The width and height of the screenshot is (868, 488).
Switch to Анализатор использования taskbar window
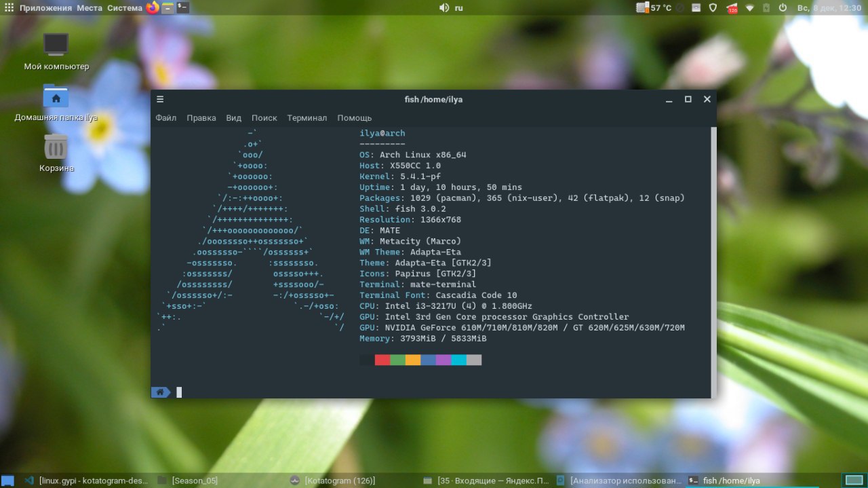point(618,481)
